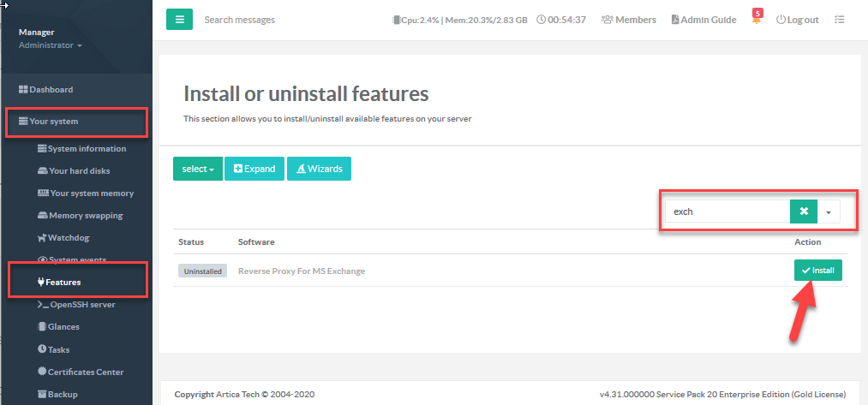Select Features in the sidebar menu

(x=63, y=282)
